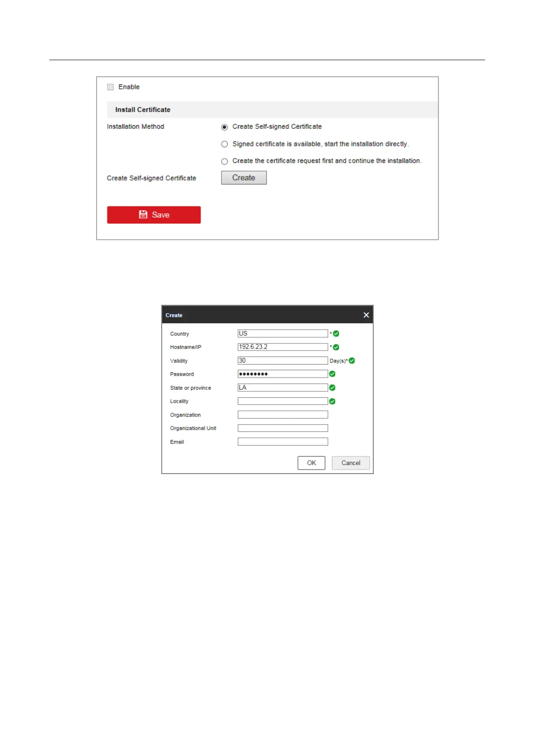Screen dimensions: 535x756
Task: Click into the Email field
Action: pos(283,442)
